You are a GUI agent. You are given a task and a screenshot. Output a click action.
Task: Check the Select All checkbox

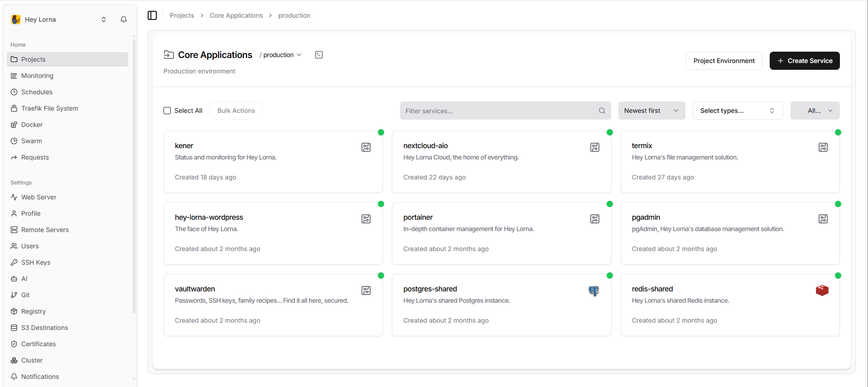click(167, 111)
